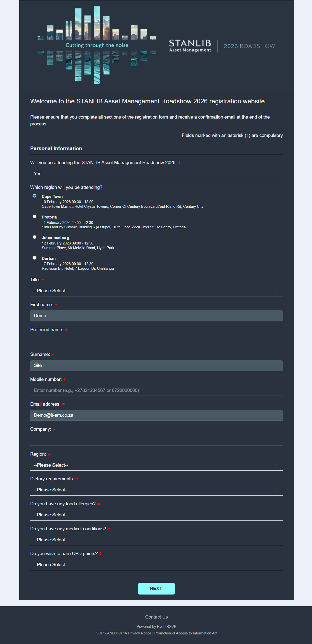Expand the Title dropdown
This screenshot has width=312, height=644.
(156, 291)
